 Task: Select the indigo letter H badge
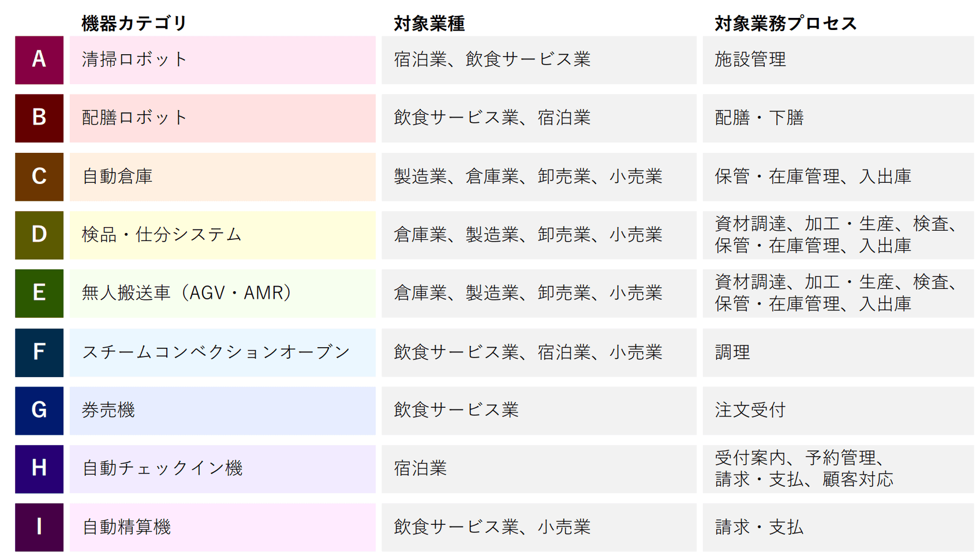point(39,469)
